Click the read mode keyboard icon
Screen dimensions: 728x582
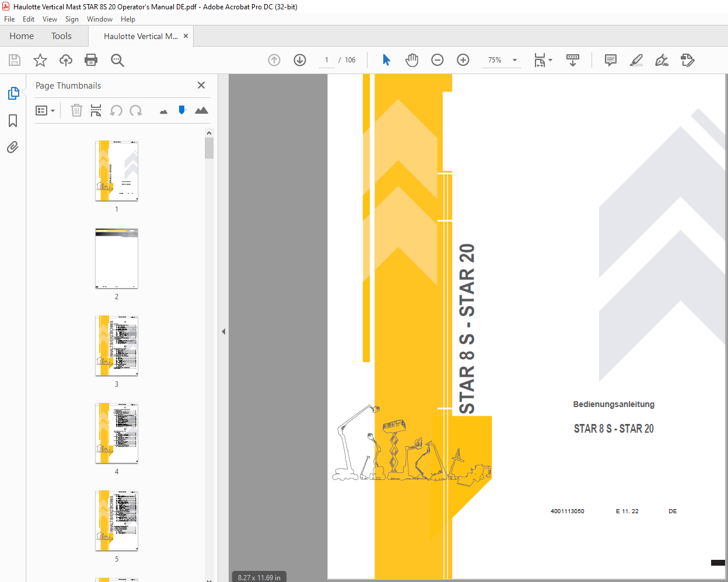(x=573, y=60)
